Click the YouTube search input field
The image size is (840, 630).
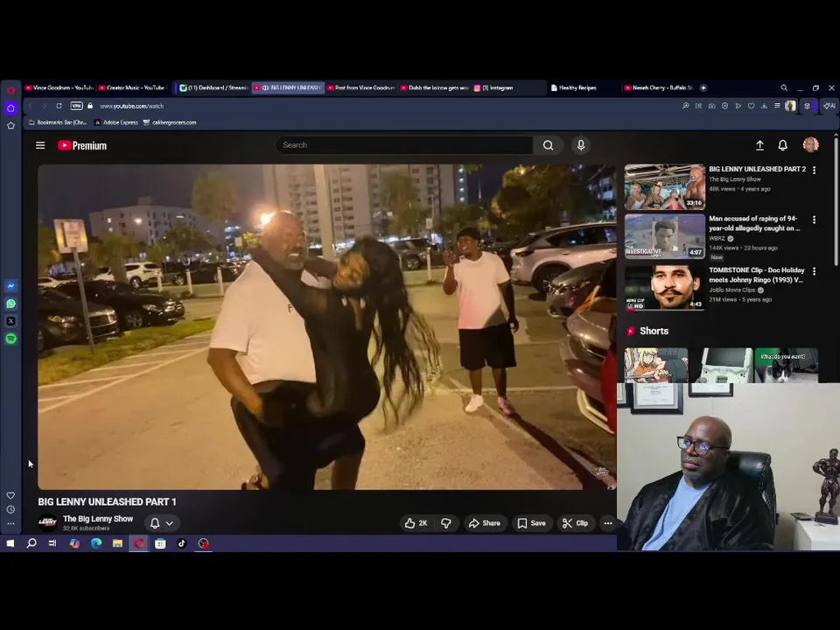point(404,145)
